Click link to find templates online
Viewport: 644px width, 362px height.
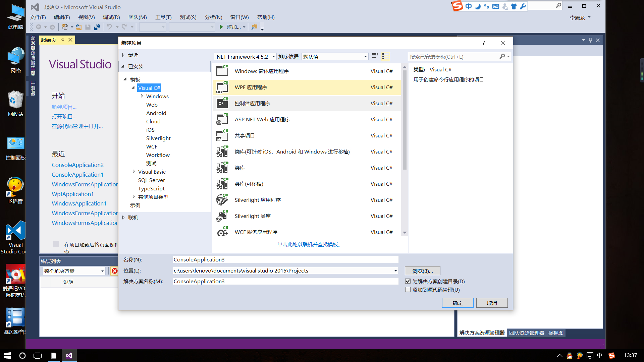tap(310, 245)
